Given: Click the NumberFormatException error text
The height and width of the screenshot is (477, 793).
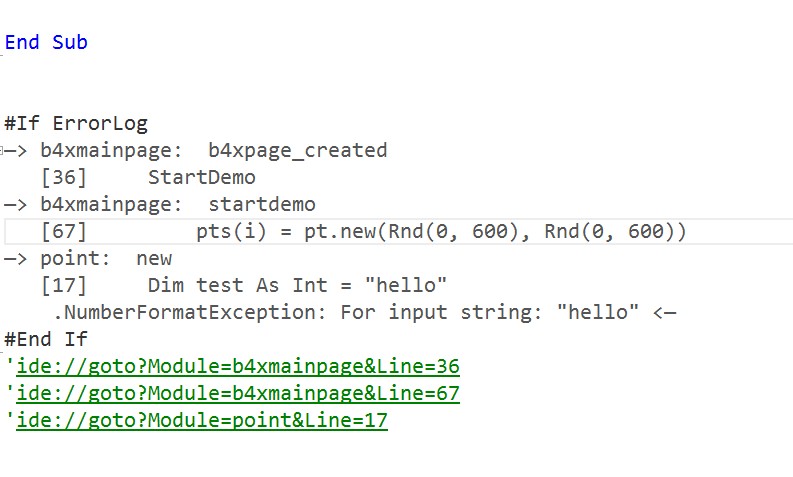Looking at the screenshot, I should tap(190, 312).
